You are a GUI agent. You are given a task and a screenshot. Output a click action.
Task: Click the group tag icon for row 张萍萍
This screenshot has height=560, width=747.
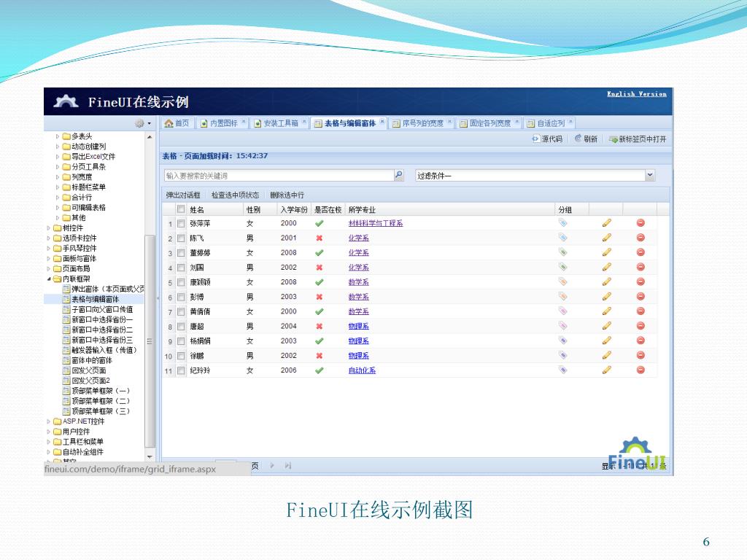[x=562, y=222]
